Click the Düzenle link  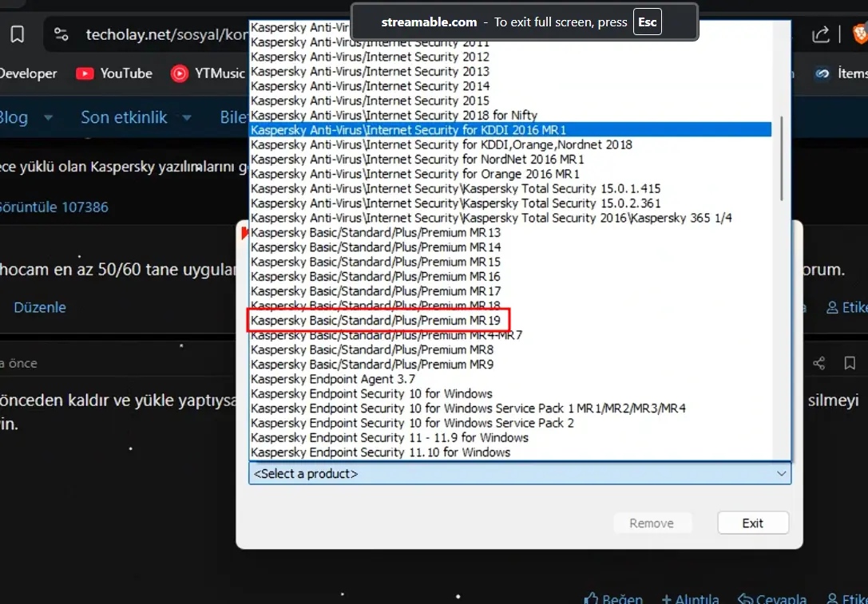tap(40, 307)
